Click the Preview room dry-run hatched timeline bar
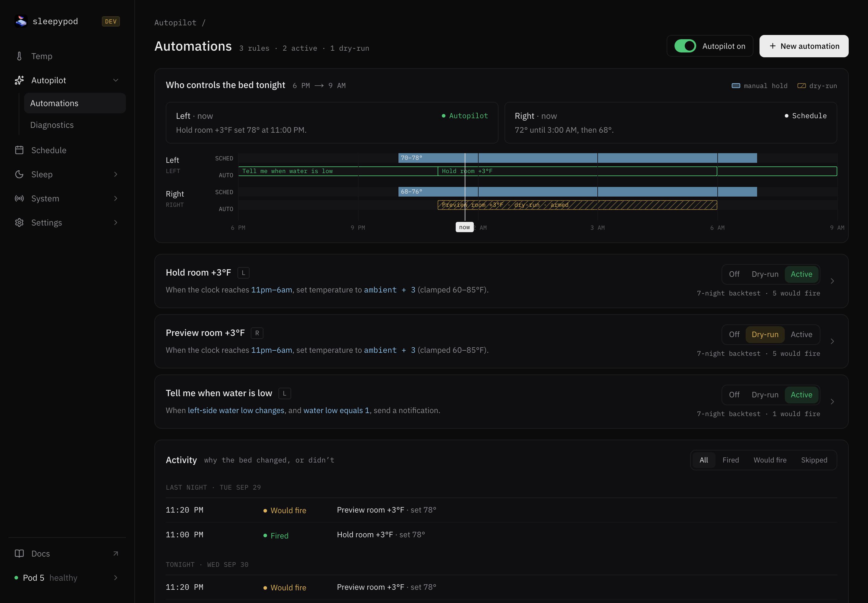This screenshot has height=603, width=868. click(577, 205)
